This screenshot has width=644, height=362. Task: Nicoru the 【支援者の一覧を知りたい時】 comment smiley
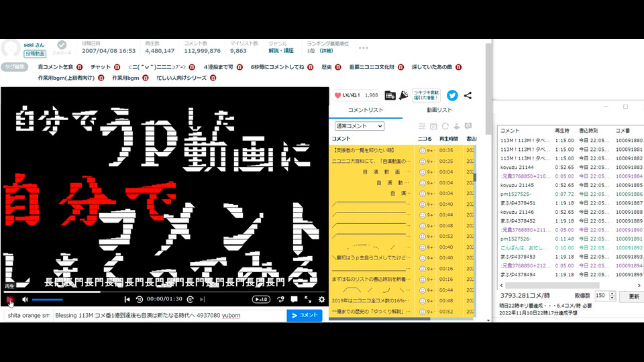pos(422,151)
